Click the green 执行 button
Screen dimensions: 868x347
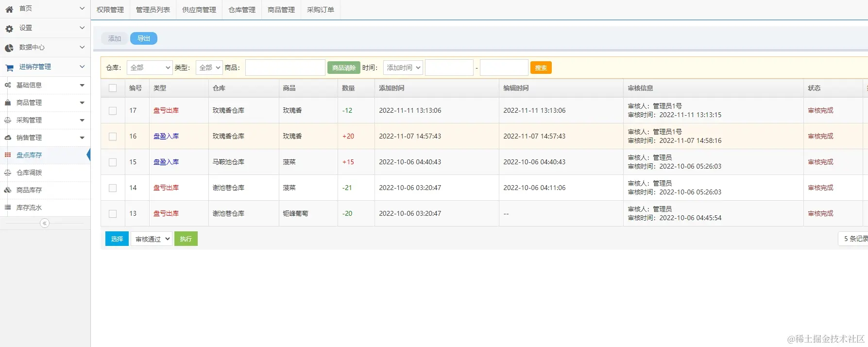(x=186, y=239)
